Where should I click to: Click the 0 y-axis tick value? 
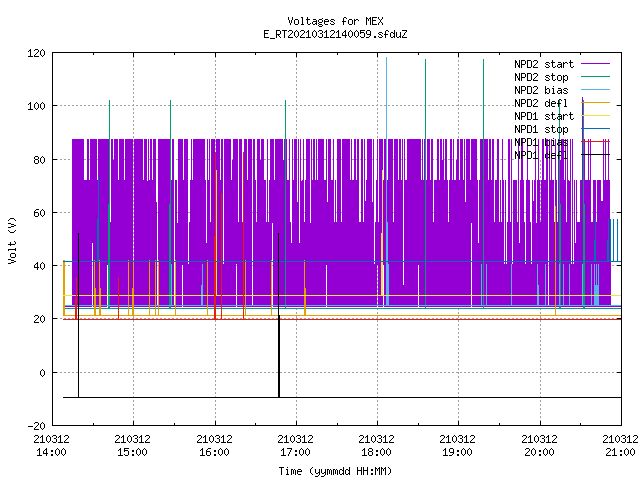point(42,373)
